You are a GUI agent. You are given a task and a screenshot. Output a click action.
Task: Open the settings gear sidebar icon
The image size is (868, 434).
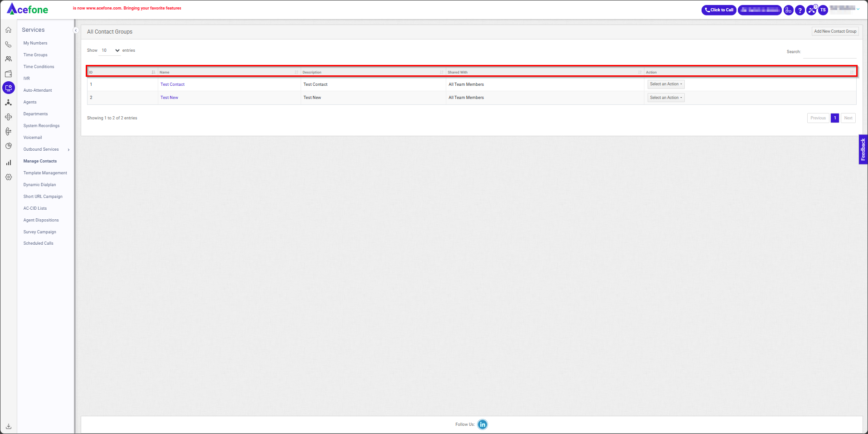pyautogui.click(x=8, y=177)
